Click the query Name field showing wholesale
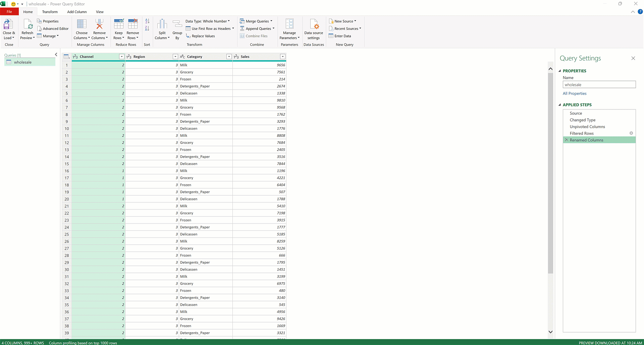644x345 pixels. point(599,85)
